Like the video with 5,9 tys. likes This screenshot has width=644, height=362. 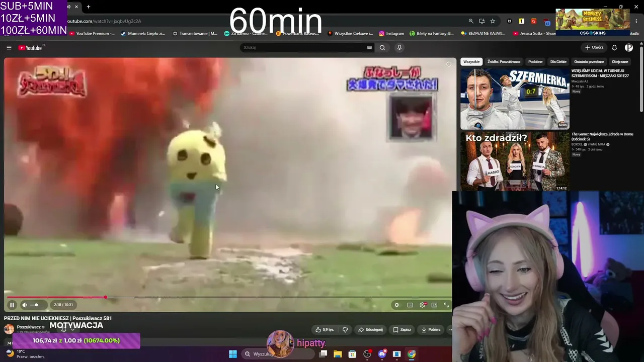pyautogui.click(x=325, y=330)
